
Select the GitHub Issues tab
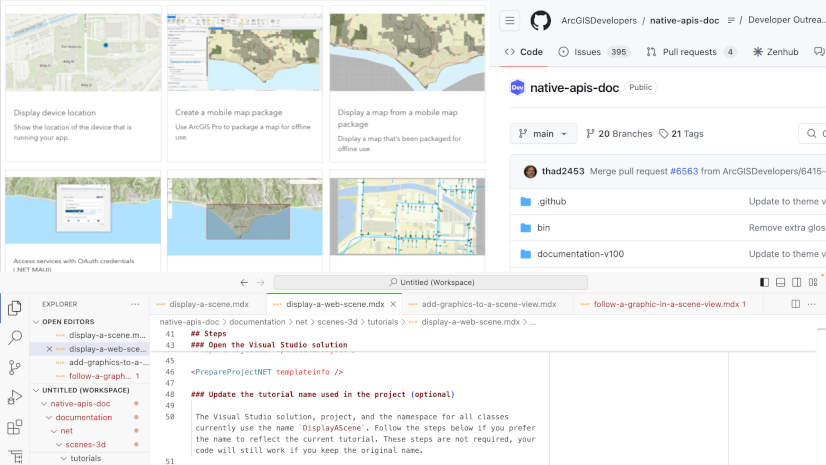pyautogui.click(x=594, y=52)
